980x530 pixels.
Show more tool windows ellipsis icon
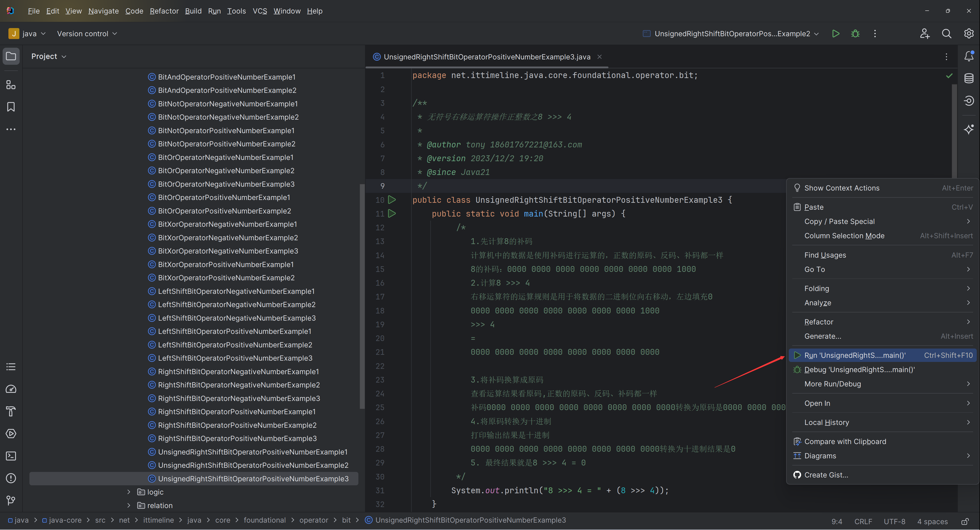tap(11, 129)
